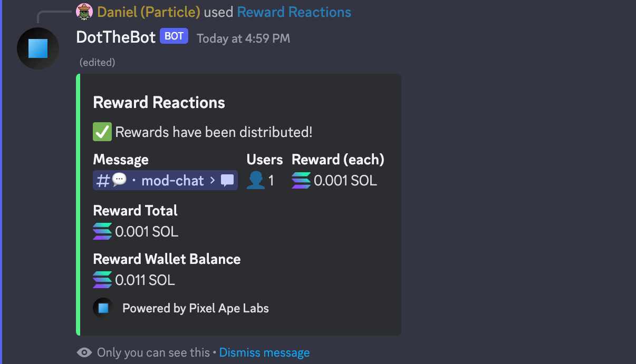
Task: Click the Today at 4:59 PM timestamp
Action: coord(243,38)
